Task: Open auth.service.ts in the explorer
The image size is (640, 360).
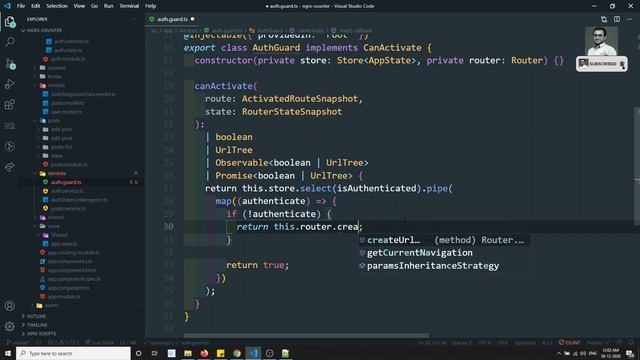Action: (x=67, y=191)
